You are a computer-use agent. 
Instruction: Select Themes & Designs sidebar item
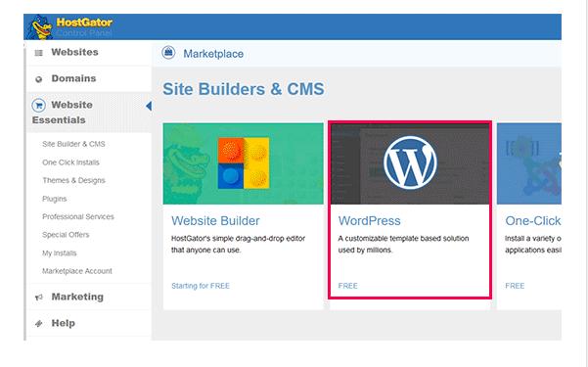[73, 180]
